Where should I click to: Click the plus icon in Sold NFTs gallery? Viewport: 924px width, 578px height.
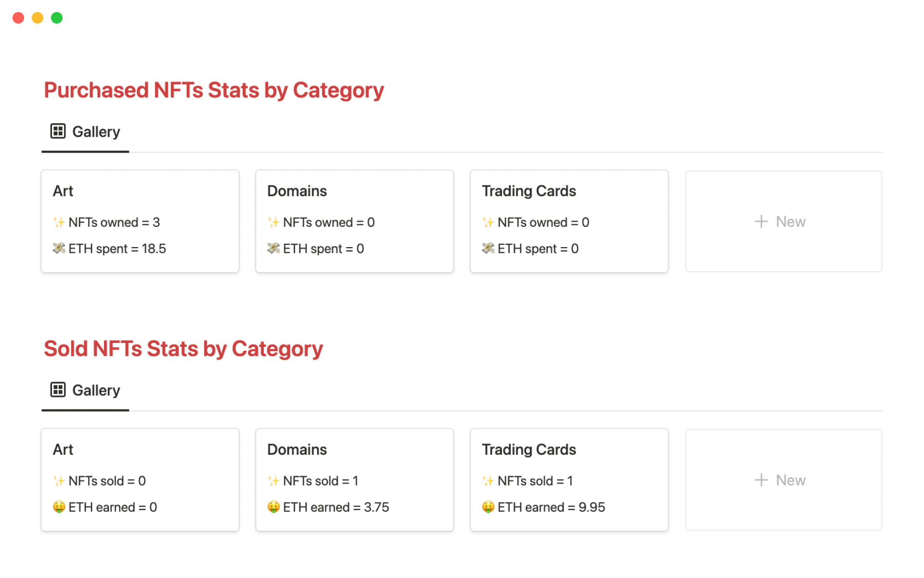pos(761,480)
